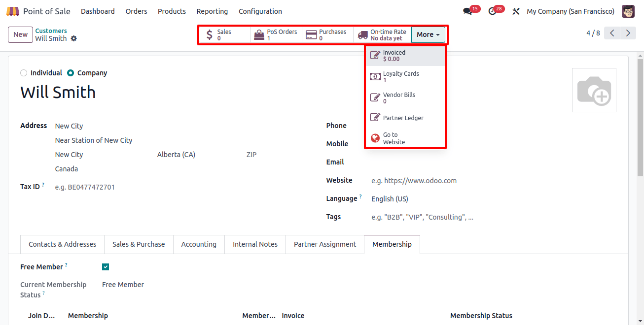Screen dimensions: 644x325
Task: Open the Sales dollar stat button
Action: [x=224, y=34]
